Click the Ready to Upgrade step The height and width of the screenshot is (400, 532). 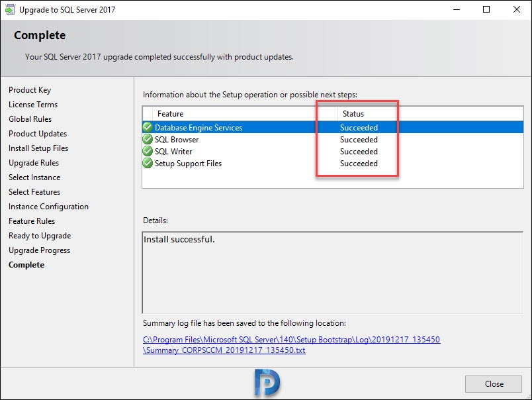coord(40,236)
